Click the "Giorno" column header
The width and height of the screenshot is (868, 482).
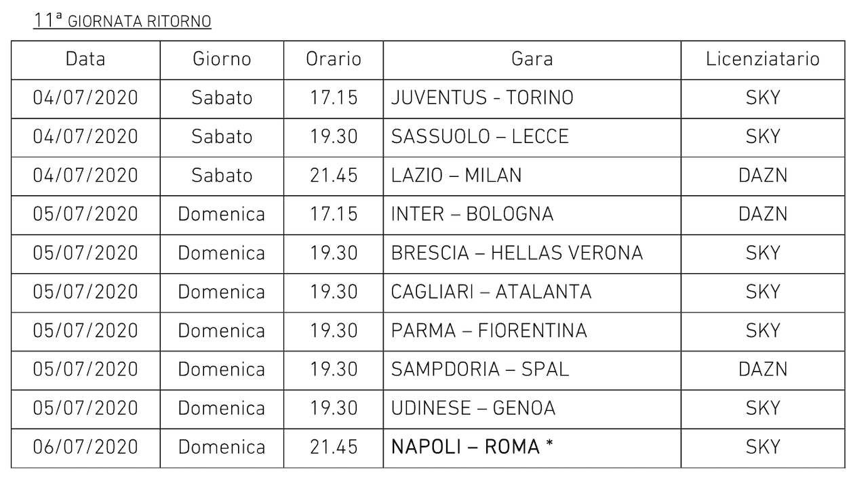222,59
